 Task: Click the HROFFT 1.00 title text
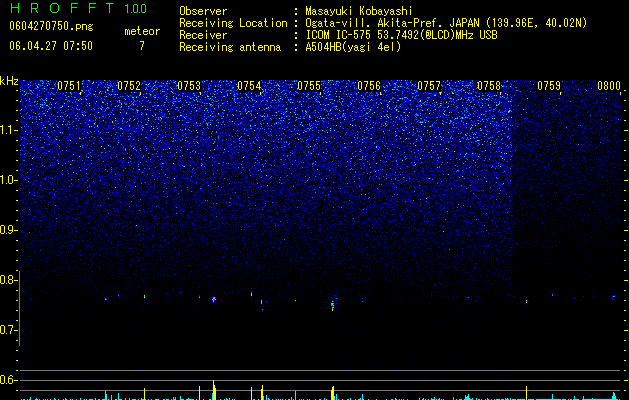point(78,8)
